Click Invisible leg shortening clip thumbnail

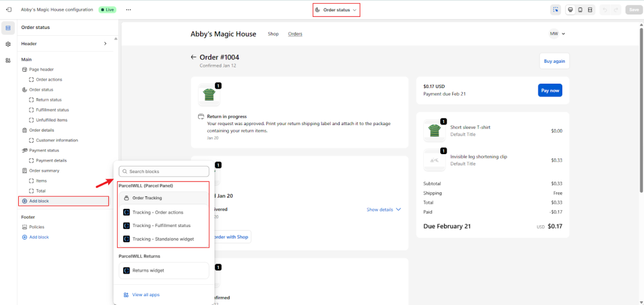434,160
